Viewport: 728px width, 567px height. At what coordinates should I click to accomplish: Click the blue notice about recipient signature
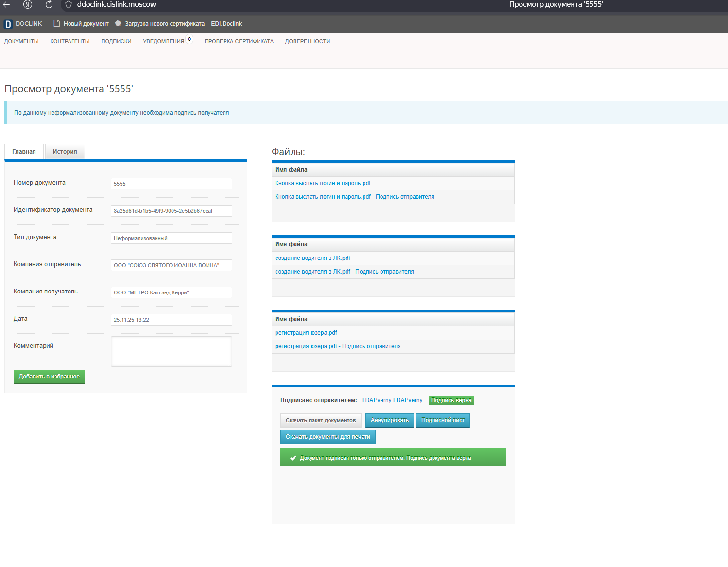[366, 113]
